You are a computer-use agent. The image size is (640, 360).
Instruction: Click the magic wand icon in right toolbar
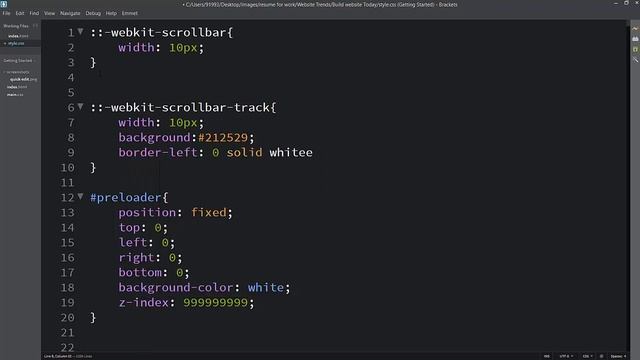click(x=635, y=60)
